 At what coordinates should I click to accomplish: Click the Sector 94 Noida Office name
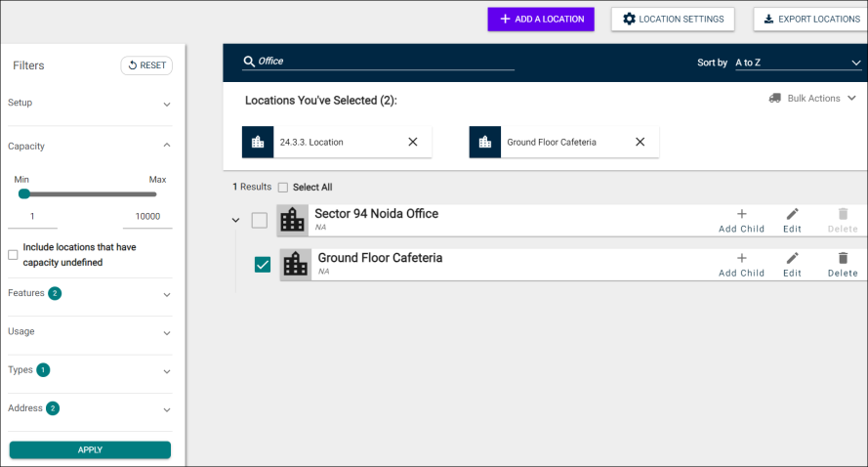pos(377,214)
